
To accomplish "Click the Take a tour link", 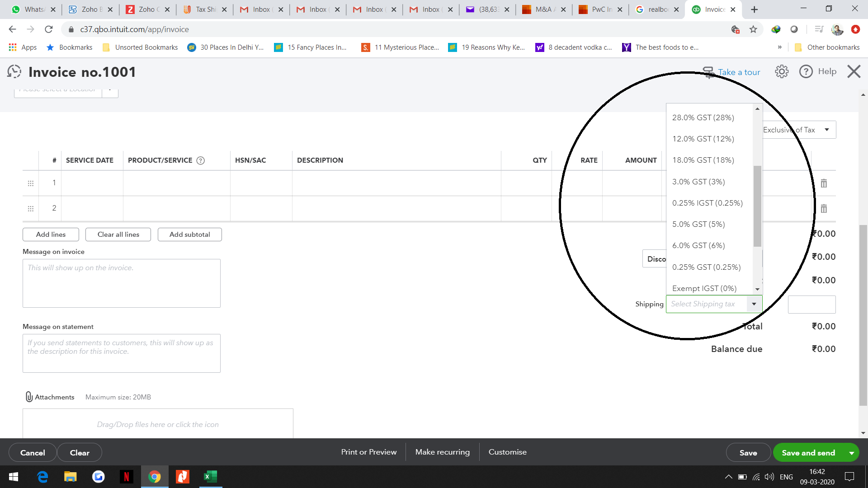I will (739, 72).
